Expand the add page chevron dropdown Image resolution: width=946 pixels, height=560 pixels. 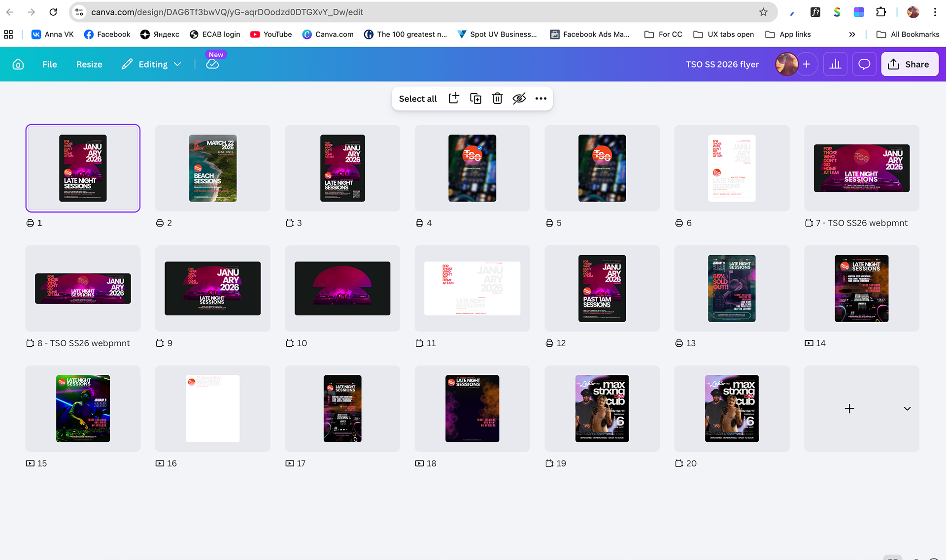coord(907,409)
